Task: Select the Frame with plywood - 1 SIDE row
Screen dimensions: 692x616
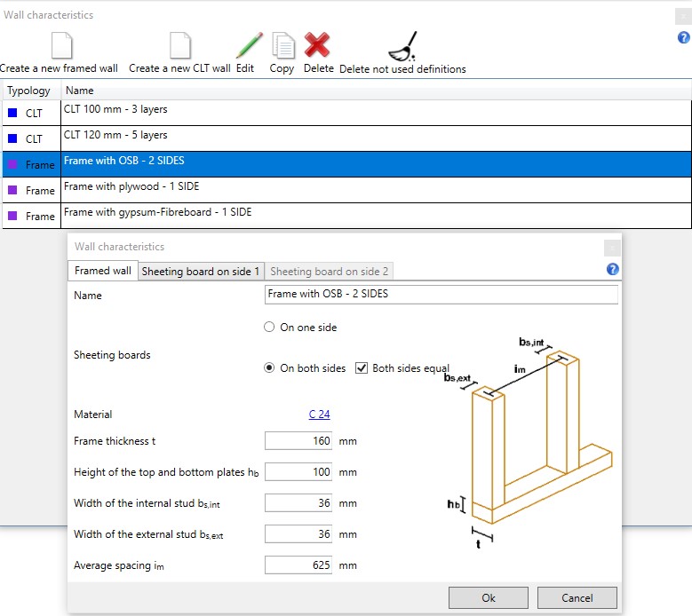Action: pyautogui.click(x=346, y=190)
